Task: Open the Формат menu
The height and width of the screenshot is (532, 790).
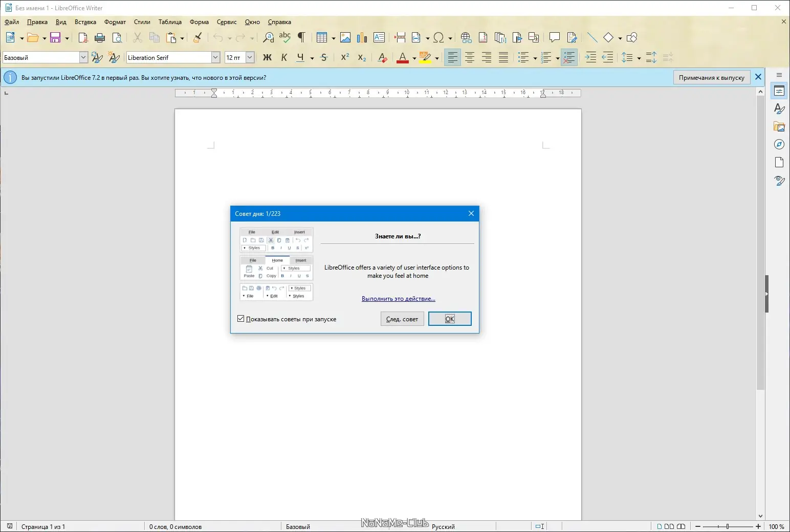Action: pos(115,22)
